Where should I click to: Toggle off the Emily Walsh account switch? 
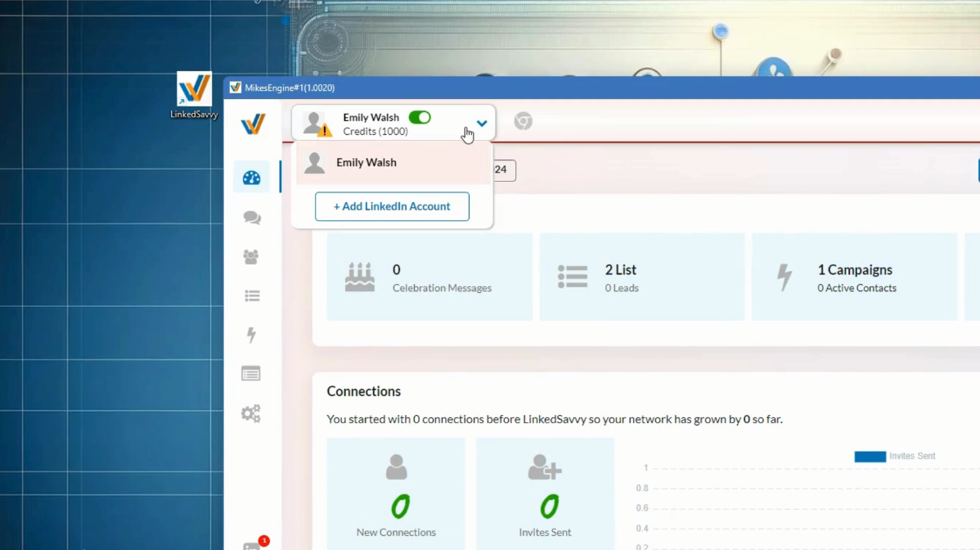(420, 117)
